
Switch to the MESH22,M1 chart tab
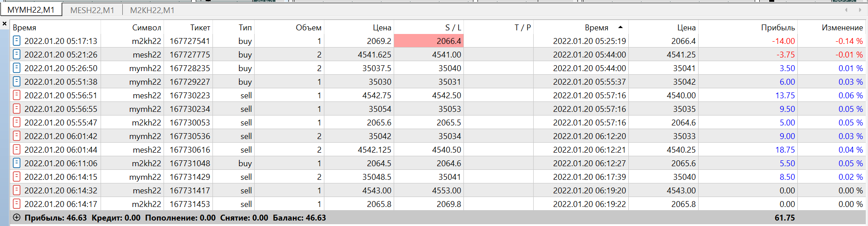click(92, 10)
